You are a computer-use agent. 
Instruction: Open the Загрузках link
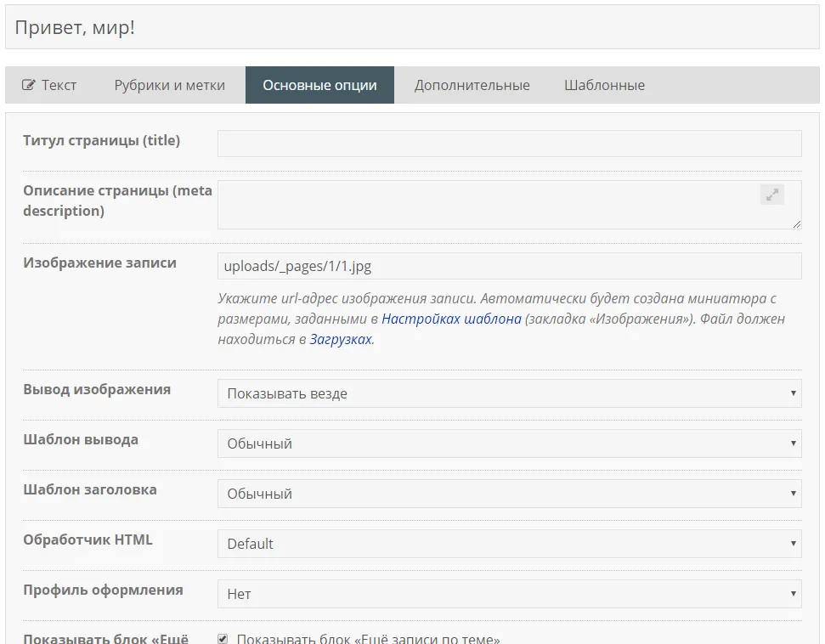(x=340, y=339)
